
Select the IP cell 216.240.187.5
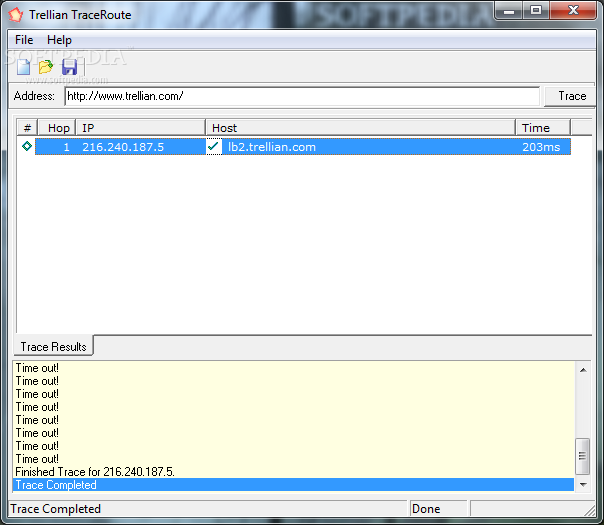(x=123, y=147)
